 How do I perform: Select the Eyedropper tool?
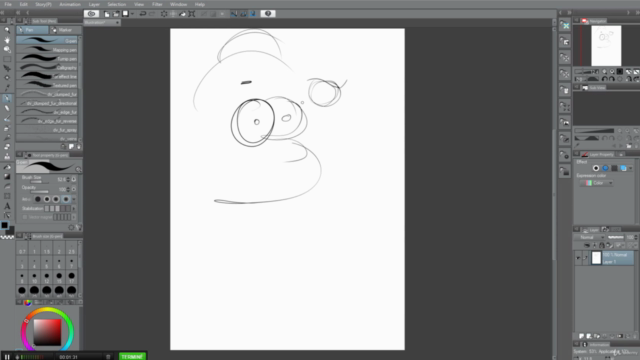pos(7,88)
